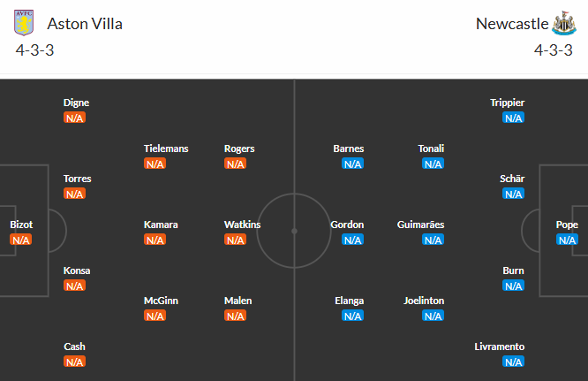This screenshot has height=381, width=588.
Task: Click Tonali's N/A rating badge
Action: click(x=433, y=164)
